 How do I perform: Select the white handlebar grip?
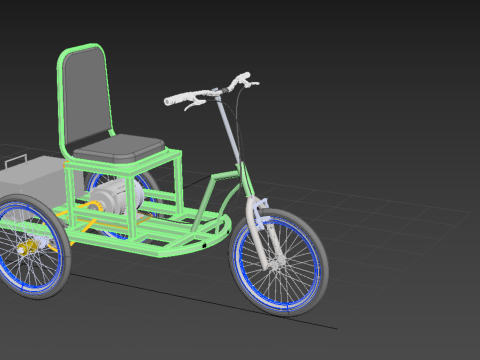point(178,99)
